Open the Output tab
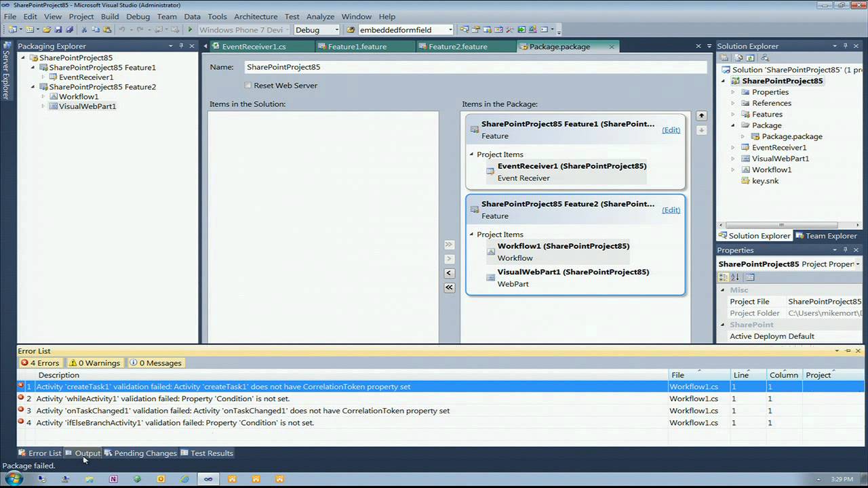The image size is (868, 488). pyautogui.click(x=83, y=453)
